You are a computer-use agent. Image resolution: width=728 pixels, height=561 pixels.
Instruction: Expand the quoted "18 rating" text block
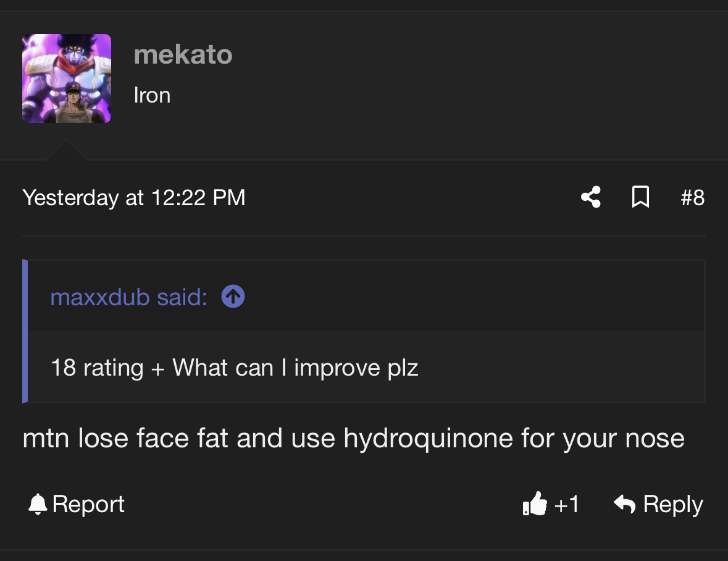coord(235,368)
